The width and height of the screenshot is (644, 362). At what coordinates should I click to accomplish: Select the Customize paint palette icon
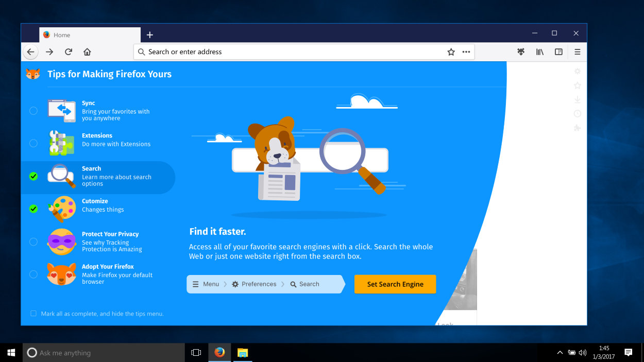click(62, 209)
